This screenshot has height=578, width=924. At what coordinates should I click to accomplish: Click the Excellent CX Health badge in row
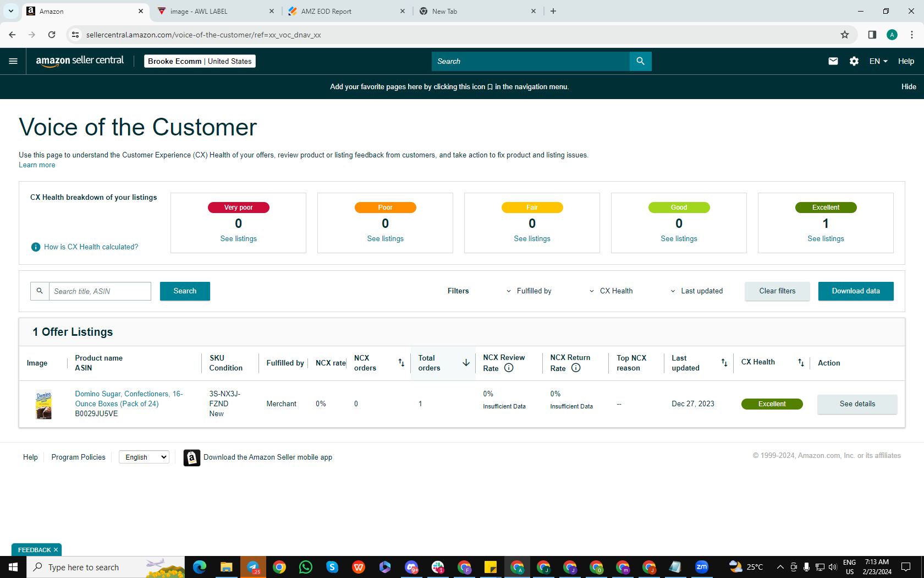tap(772, 404)
